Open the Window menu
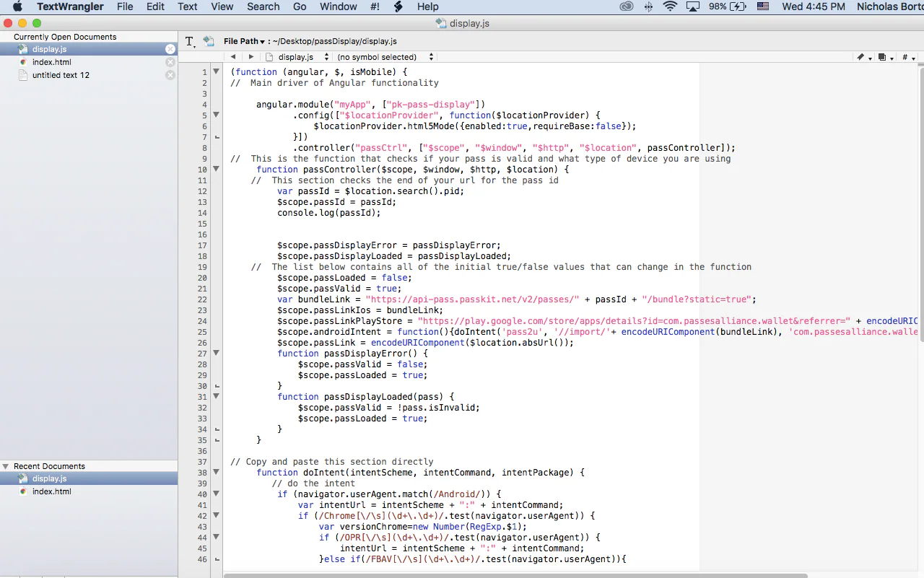Screen dimensions: 924x578 (338, 6)
